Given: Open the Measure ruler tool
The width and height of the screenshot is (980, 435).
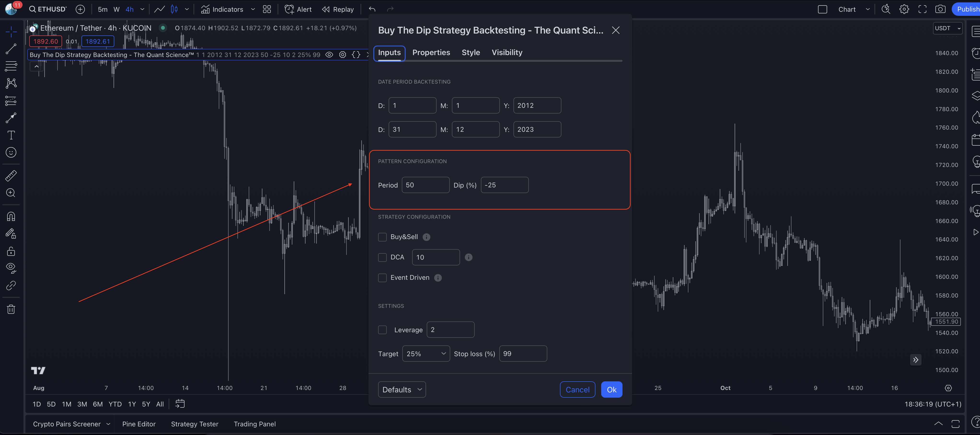Looking at the screenshot, I should click(x=11, y=175).
